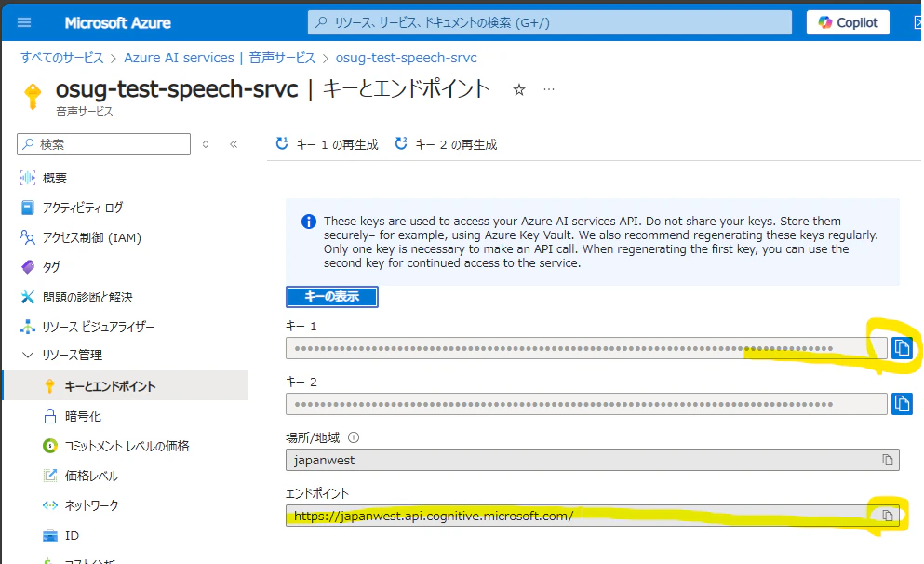Toggle sidebar expand/collapse arrows control

(205, 144)
